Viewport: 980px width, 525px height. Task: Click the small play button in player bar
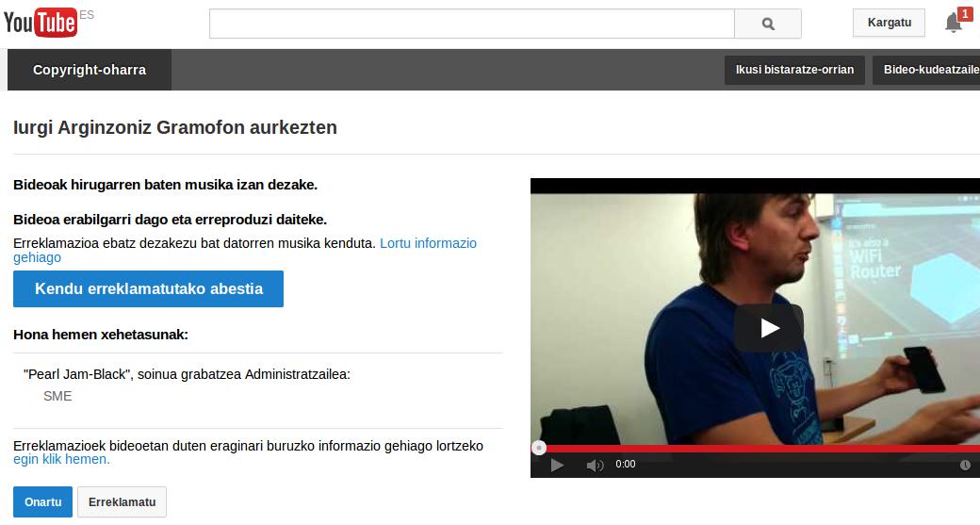557,465
